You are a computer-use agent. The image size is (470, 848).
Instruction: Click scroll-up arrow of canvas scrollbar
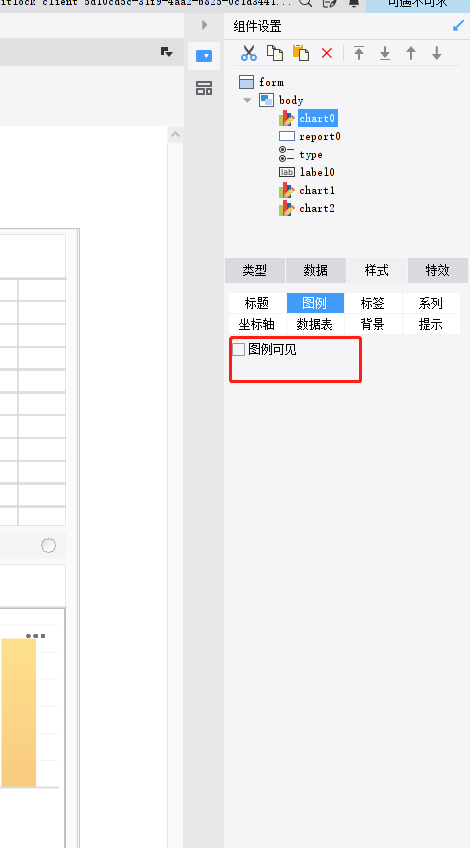click(175, 135)
